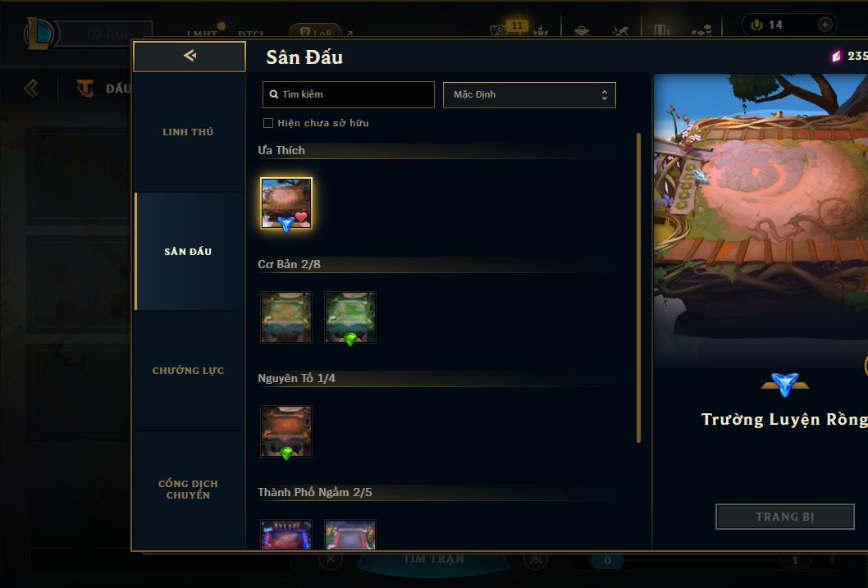Select the SÂN ĐẤU tab
Viewport: 868px width, 588px height.
point(188,251)
